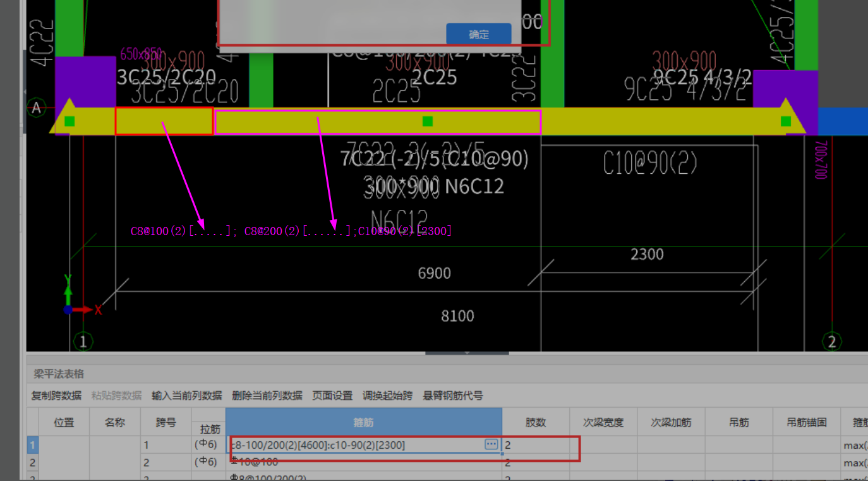
Task: Click 调换起始跨 to swap start span
Action: [387, 396]
